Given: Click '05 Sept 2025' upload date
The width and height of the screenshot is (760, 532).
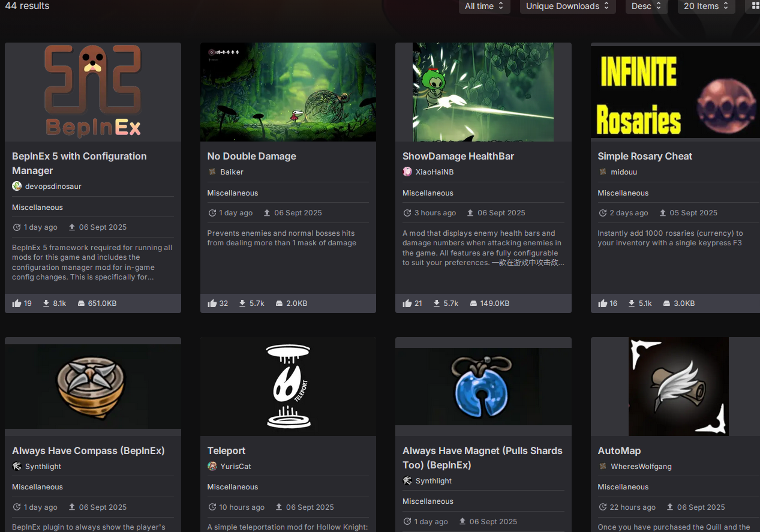Looking at the screenshot, I should coord(693,213).
